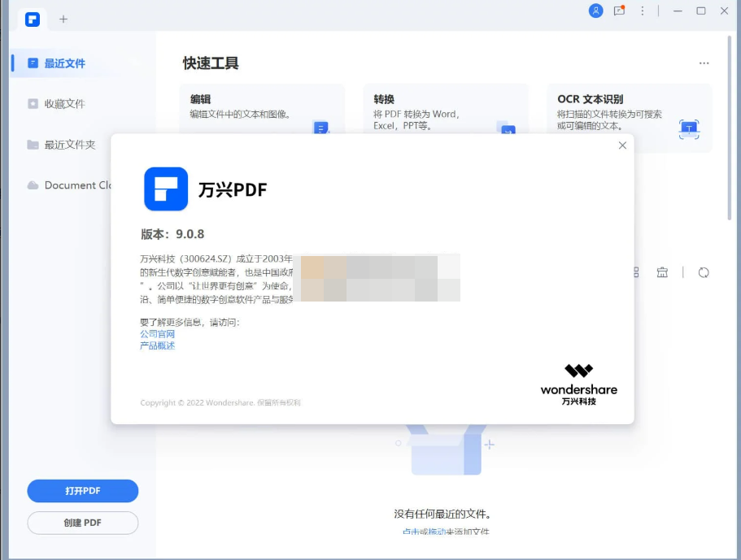Select the 编辑 (Edit) quick tool icon

[321, 128]
